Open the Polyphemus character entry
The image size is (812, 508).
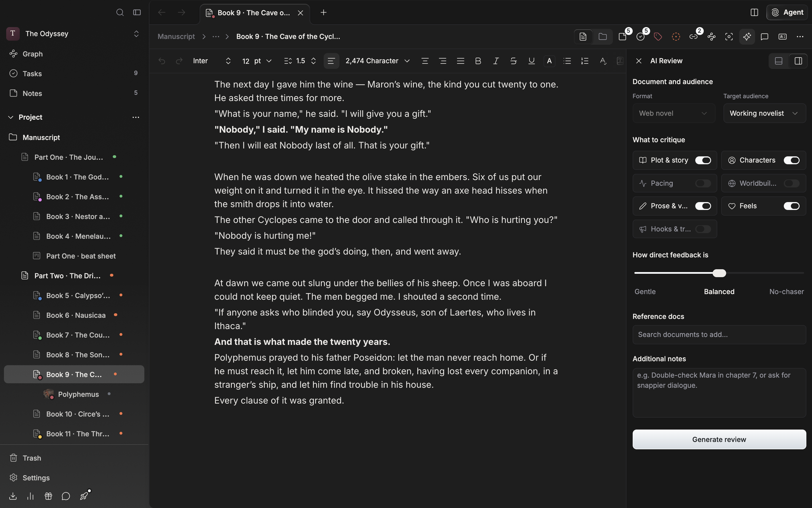(74, 394)
